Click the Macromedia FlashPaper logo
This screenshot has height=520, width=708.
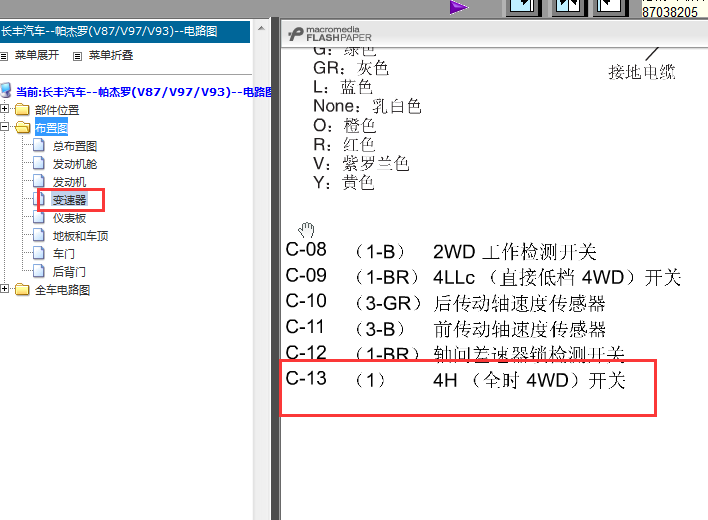330,34
